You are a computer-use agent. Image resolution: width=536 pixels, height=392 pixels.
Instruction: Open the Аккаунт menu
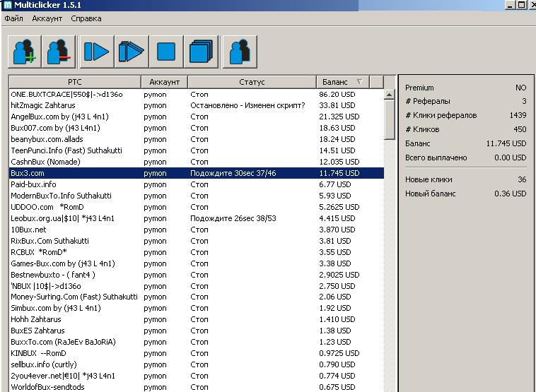[47, 18]
